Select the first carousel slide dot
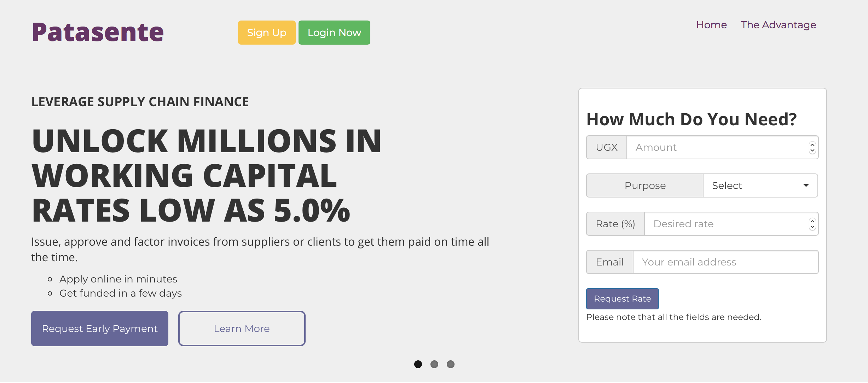Image resolution: width=868 pixels, height=383 pixels. pyautogui.click(x=418, y=364)
